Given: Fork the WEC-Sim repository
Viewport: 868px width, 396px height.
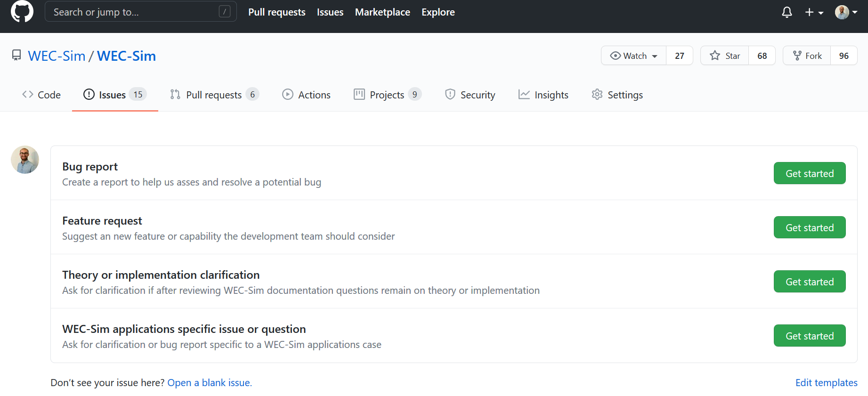Looking at the screenshot, I should click(x=807, y=56).
